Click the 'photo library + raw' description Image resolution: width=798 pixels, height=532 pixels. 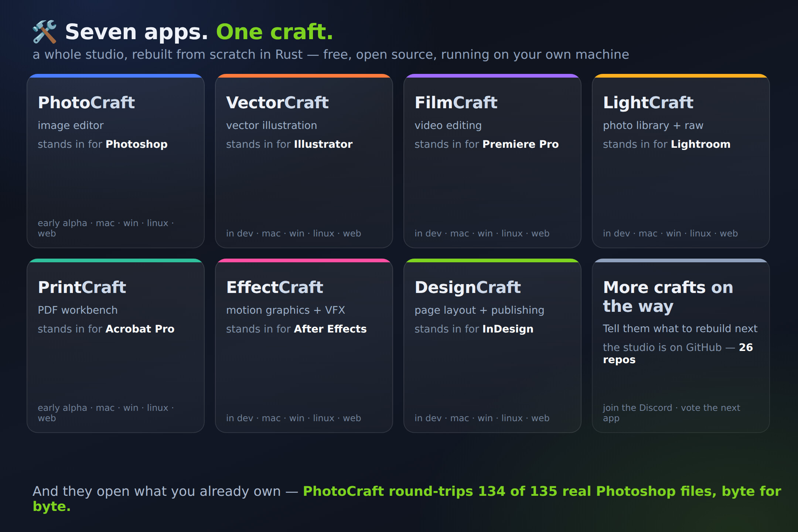point(653,126)
